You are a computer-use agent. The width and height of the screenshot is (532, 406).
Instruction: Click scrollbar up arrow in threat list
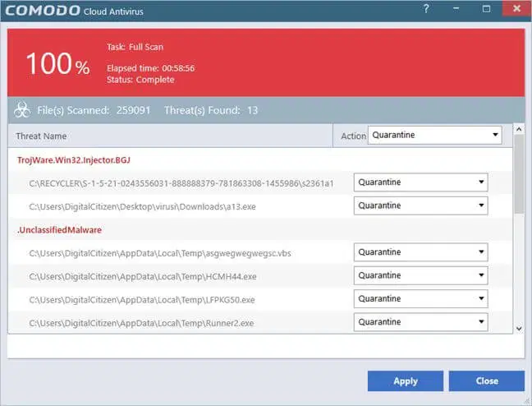pyautogui.click(x=519, y=129)
